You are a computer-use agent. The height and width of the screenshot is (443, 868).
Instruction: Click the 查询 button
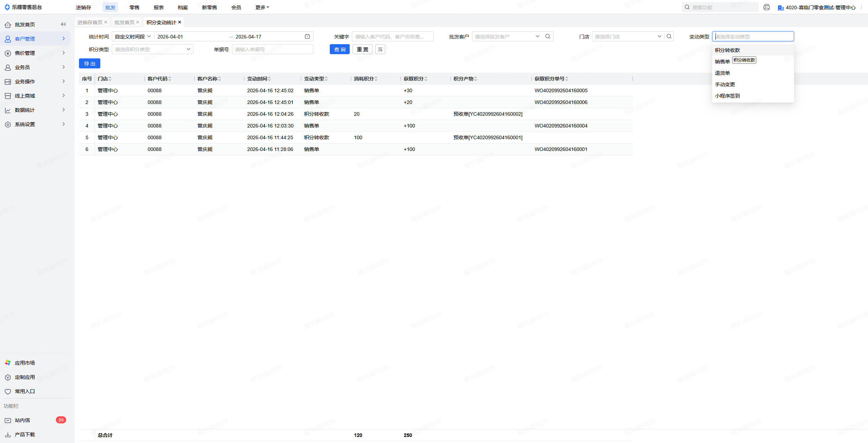(x=339, y=49)
